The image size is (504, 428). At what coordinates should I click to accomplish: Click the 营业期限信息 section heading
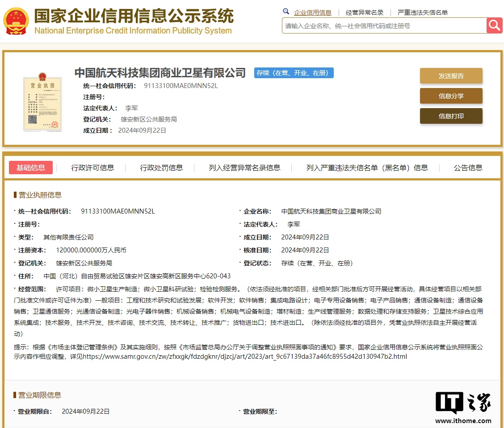(39, 395)
